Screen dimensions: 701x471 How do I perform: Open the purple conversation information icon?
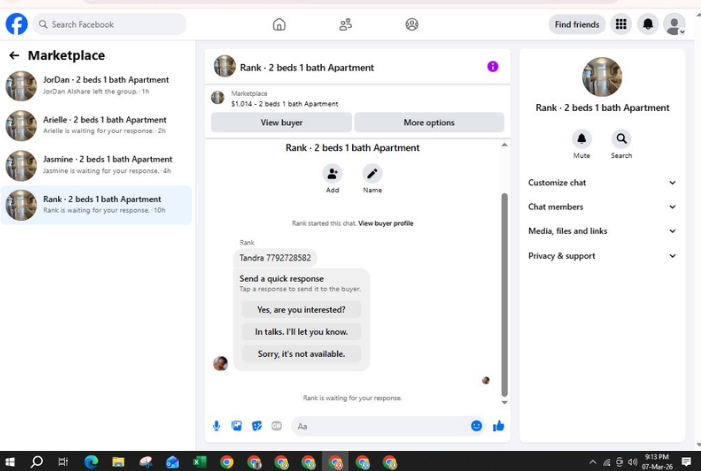point(493,67)
